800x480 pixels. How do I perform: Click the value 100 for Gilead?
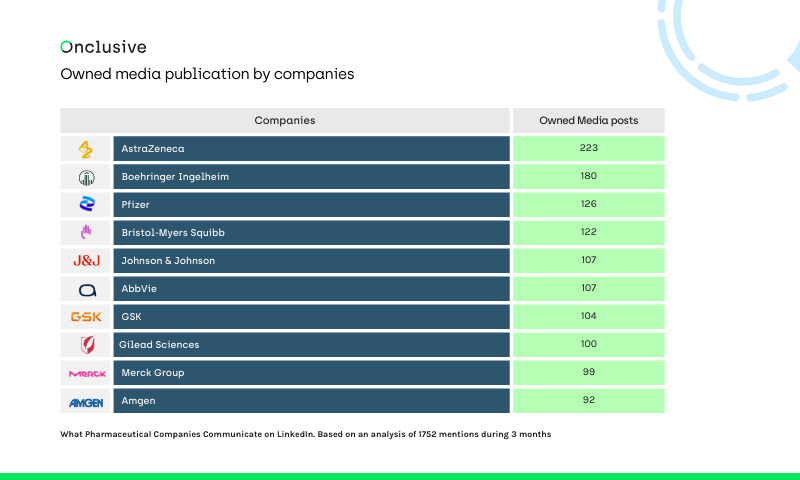pyautogui.click(x=589, y=344)
